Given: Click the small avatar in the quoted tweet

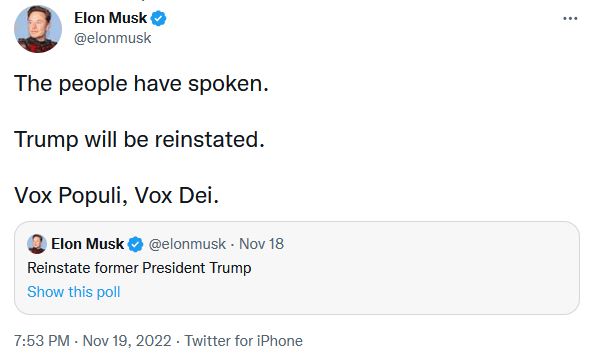Looking at the screenshot, I should (37, 244).
